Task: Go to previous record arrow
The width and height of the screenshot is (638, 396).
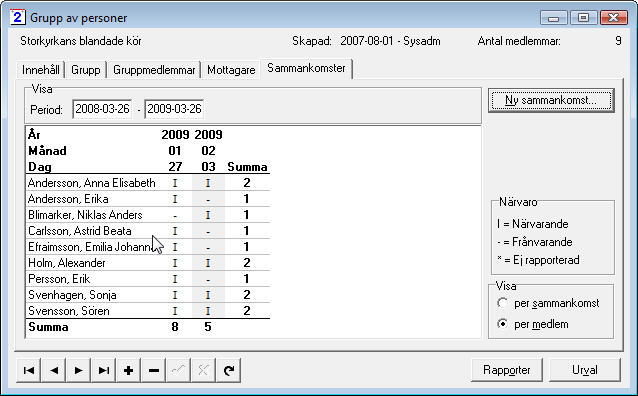Action: (x=53, y=370)
